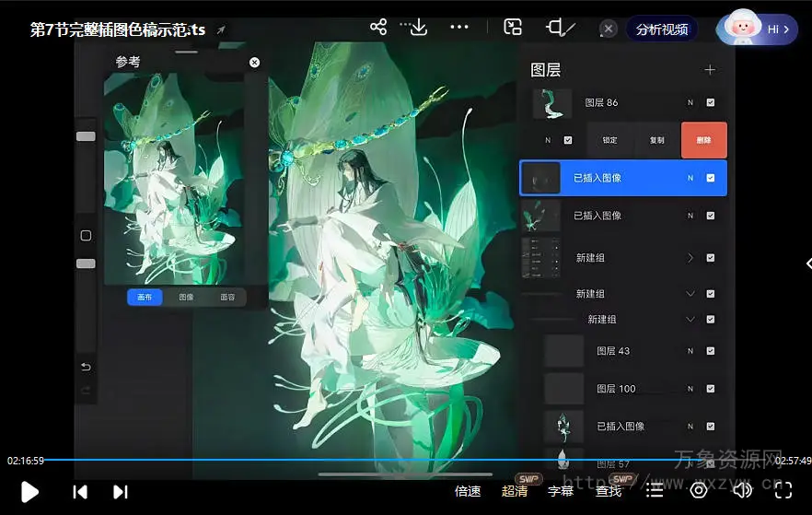
Task: Add a new layer with plus icon
Action: [x=709, y=70]
